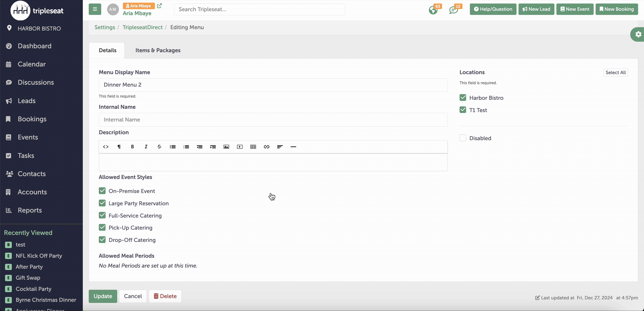Open recently viewed NFL Kick Off Party
This screenshot has width=644, height=311.
(39, 256)
